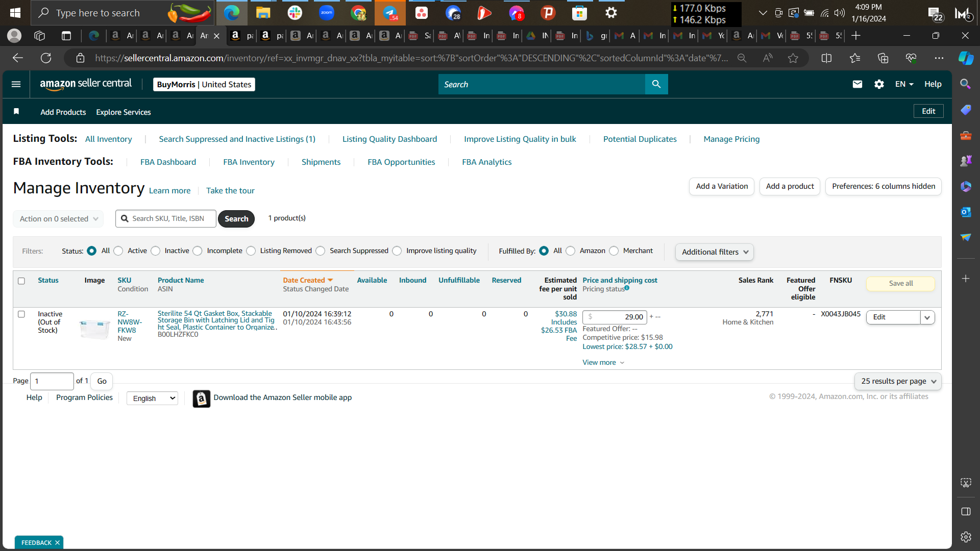Image resolution: width=980 pixels, height=551 pixels.
Task: Open the Windows Start menu
Action: pyautogui.click(x=15, y=13)
